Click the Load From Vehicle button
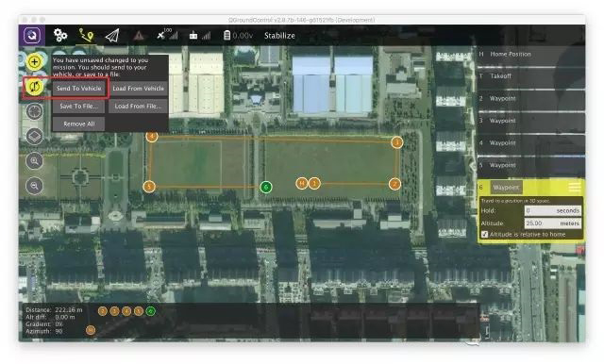The height and width of the screenshot is (364, 604). tap(139, 88)
